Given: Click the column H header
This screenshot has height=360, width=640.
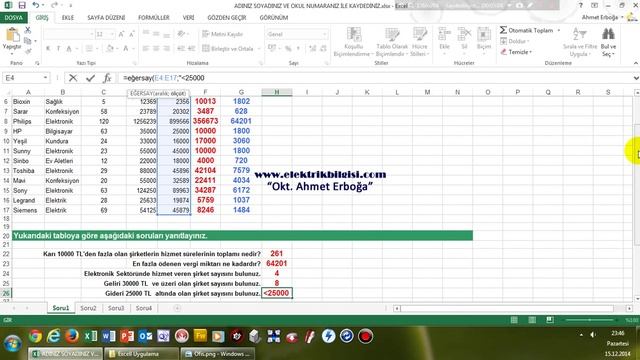Looking at the screenshot, I should coord(277,93).
